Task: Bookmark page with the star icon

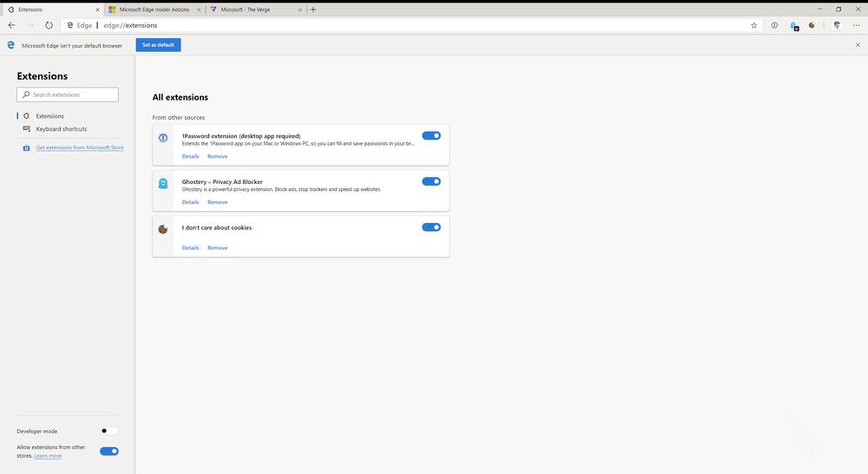Action: 753,25
